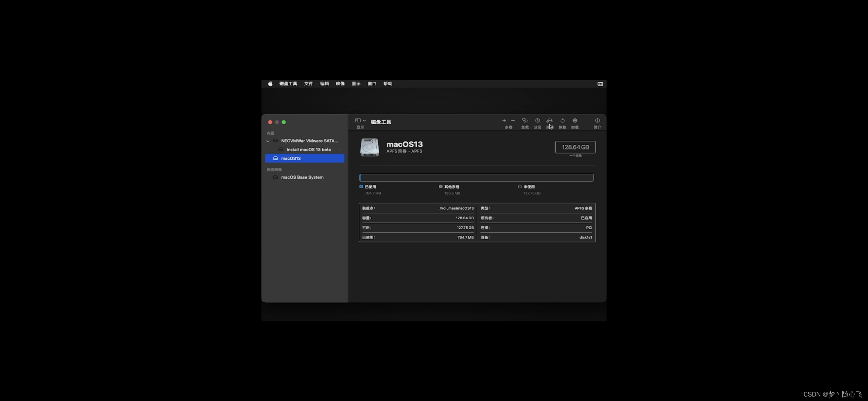This screenshot has width=868, height=401.
Task: Collapse the NECVMWar VMware SATA disk
Action: tap(268, 141)
